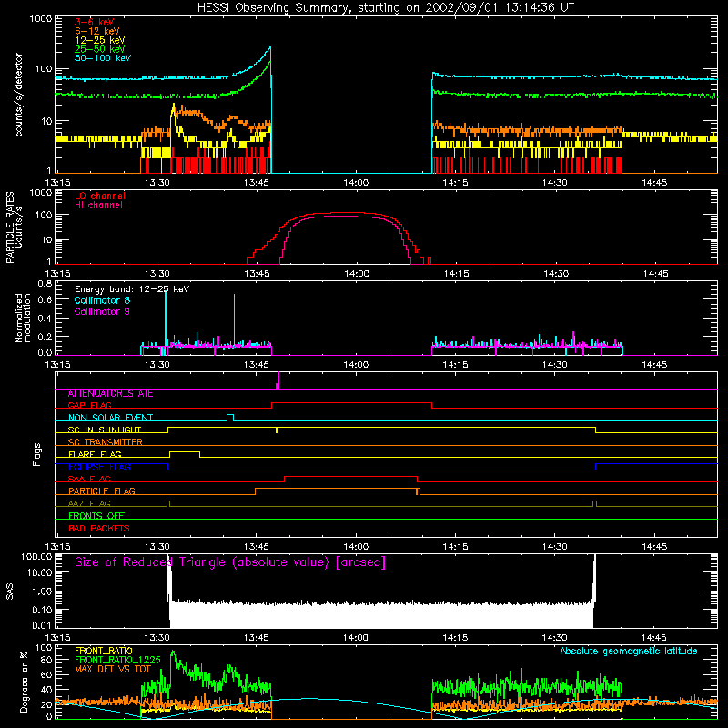Click the raised cyan NON_SOLAR_EVENT pulse

click(x=230, y=416)
